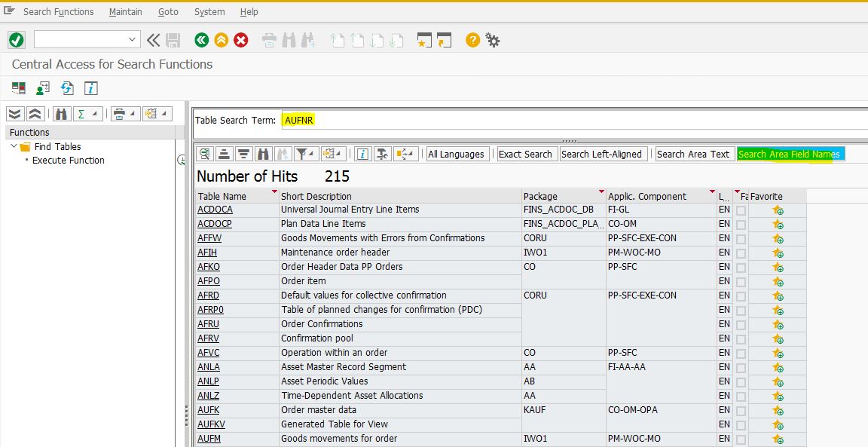Click Expand All icon in Functions panel
This screenshot has width=868, height=447.
coord(15,114)
